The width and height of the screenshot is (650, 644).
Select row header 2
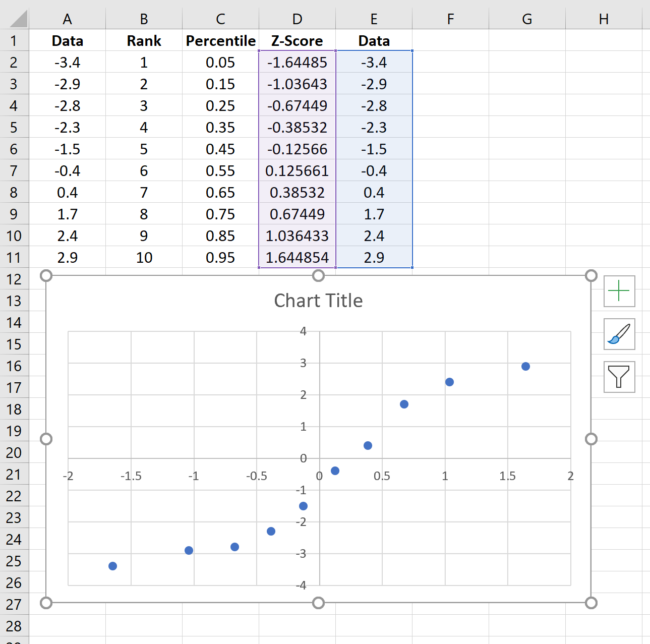(14, 63)
